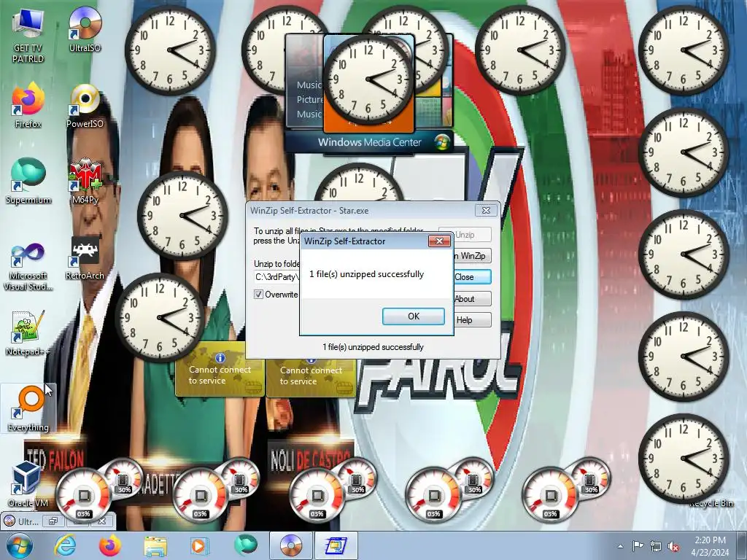
Task: Open the network tray icon
Action: click(656, 546)
